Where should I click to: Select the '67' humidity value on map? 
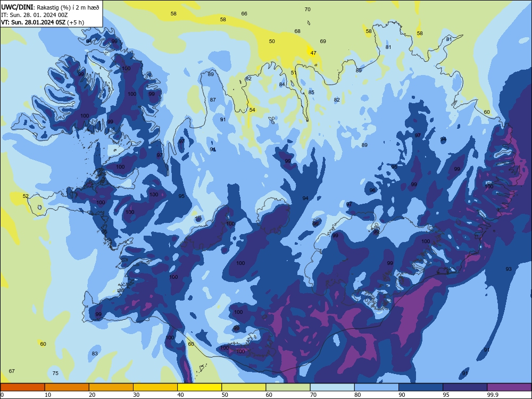point(12,371)
